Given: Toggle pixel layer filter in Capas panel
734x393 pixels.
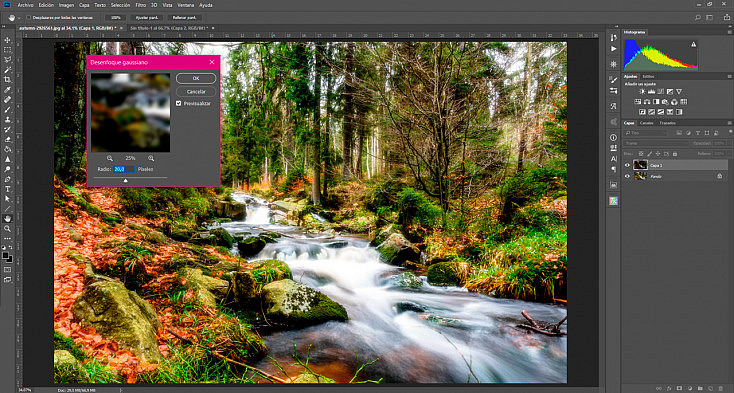Looking at the screenshot, I should (x=679, y=133).
